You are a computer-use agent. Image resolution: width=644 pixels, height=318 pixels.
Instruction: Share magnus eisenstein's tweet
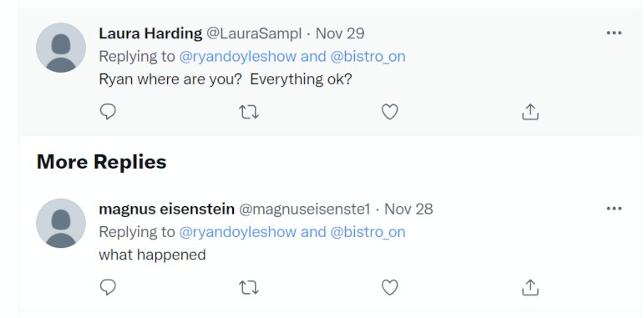[530, 287]
